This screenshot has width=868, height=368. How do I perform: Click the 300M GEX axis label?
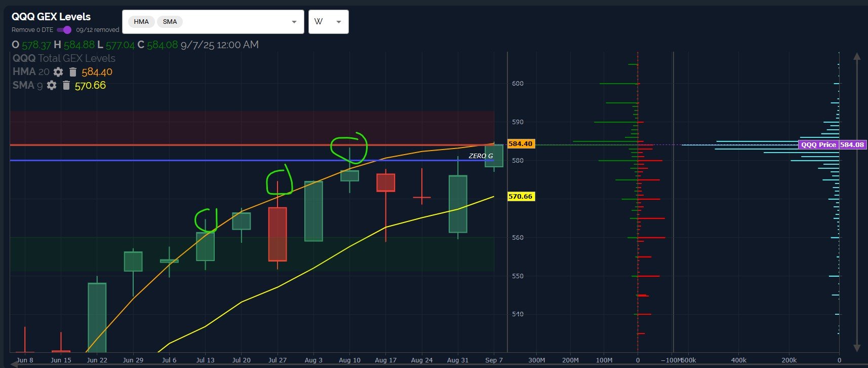[x=537, y=360]
